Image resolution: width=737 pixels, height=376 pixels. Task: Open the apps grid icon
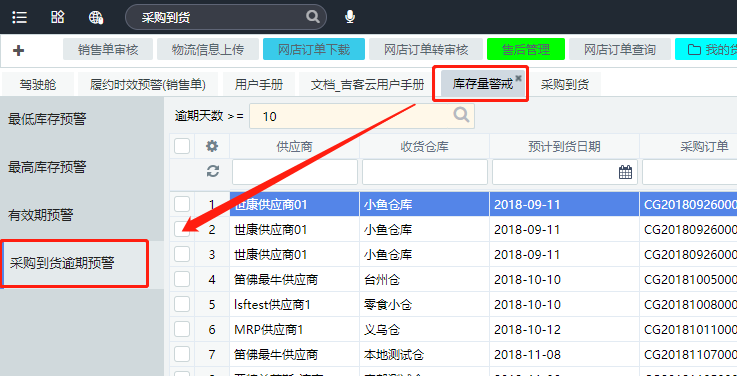[x=58, y=17]
